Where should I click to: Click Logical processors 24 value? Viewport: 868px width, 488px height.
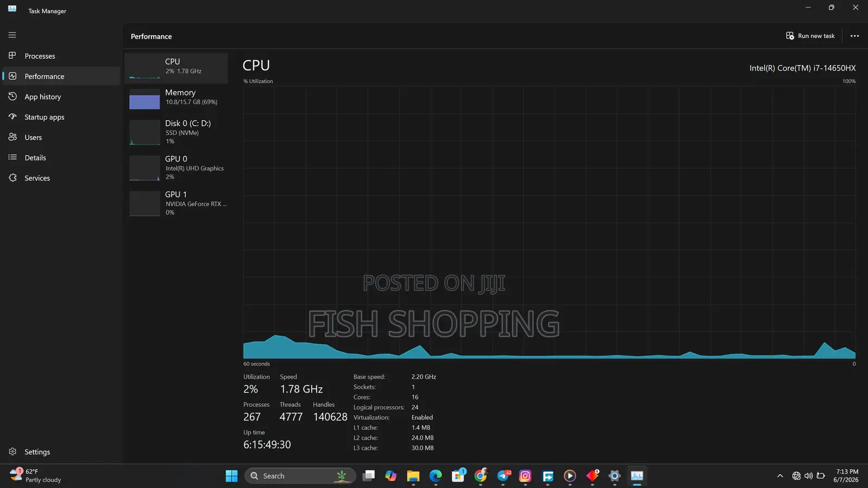pos(415,407)
